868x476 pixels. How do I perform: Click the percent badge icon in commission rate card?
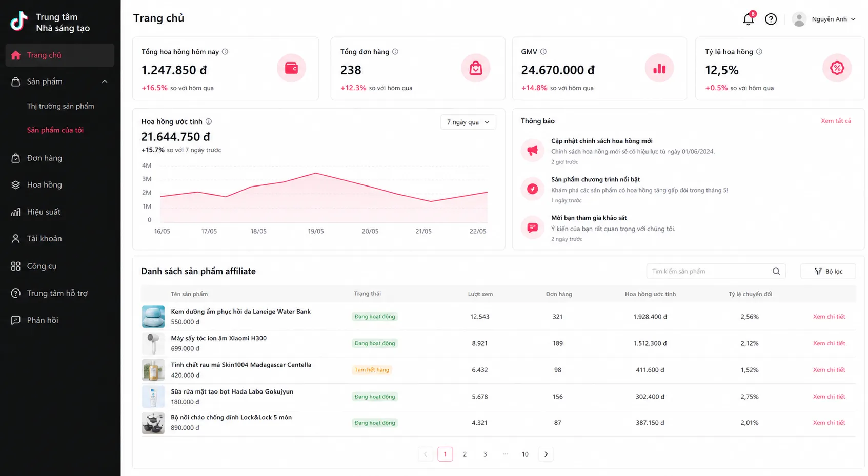click(x=837, y=68)
